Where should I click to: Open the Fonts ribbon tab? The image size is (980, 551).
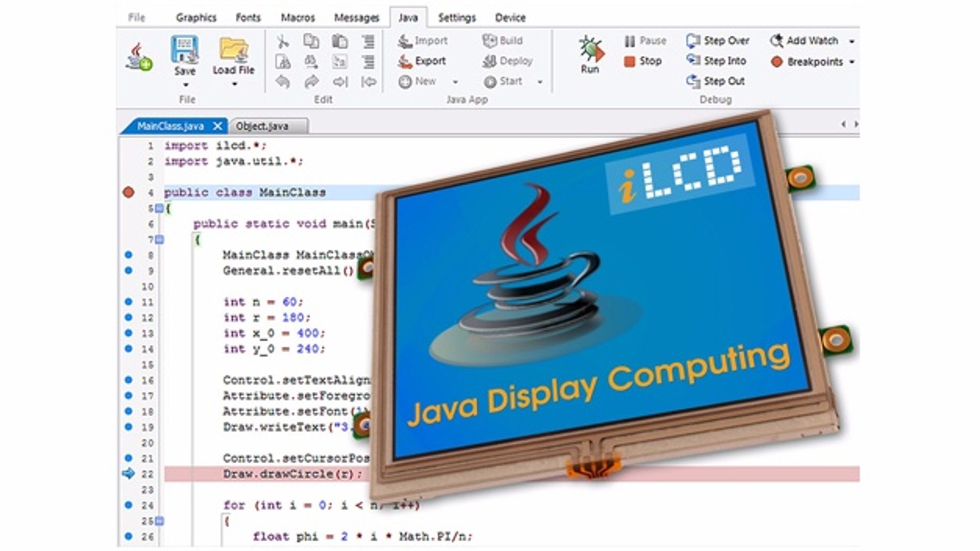pos(248,18)
